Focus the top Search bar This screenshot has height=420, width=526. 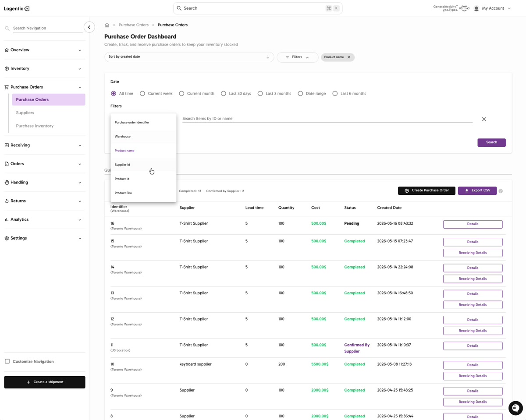258,8
